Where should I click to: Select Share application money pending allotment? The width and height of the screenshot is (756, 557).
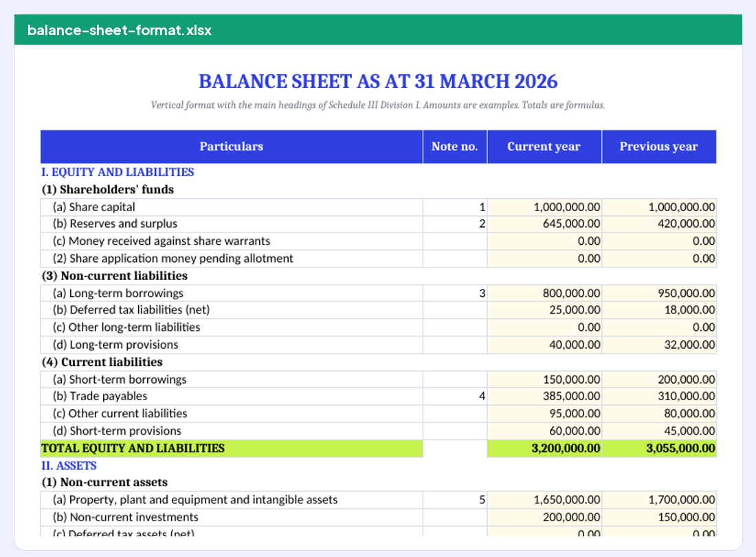coord(232,259)
